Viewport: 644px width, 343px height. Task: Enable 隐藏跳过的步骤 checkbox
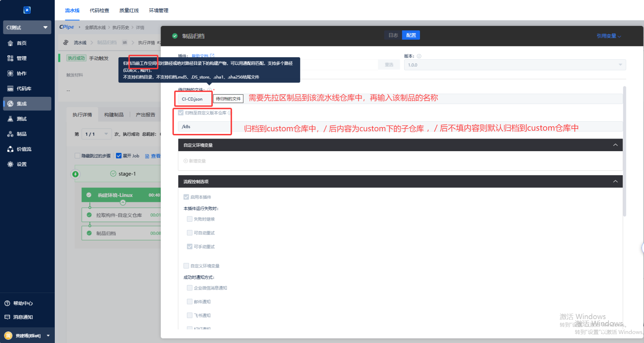[77, 156]
